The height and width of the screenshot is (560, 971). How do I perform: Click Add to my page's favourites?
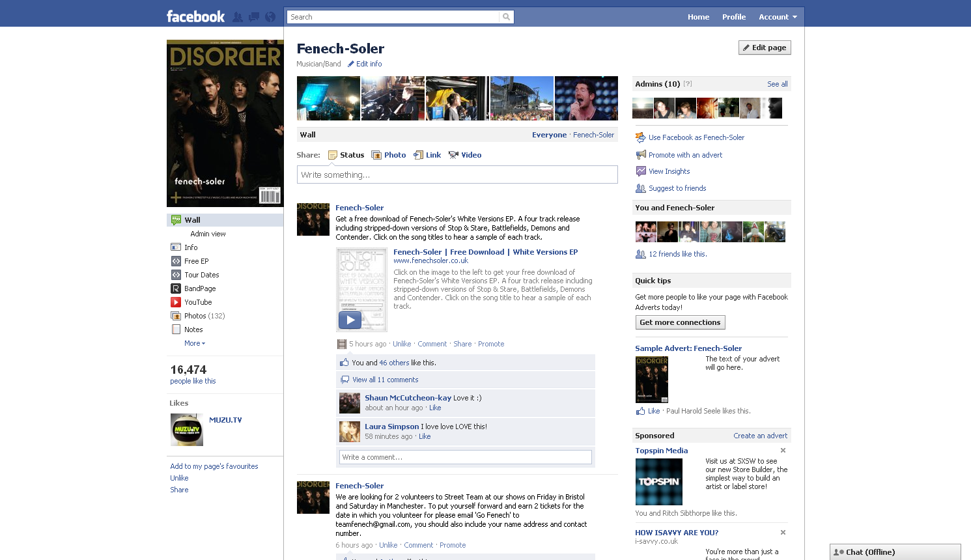(214, 466)
